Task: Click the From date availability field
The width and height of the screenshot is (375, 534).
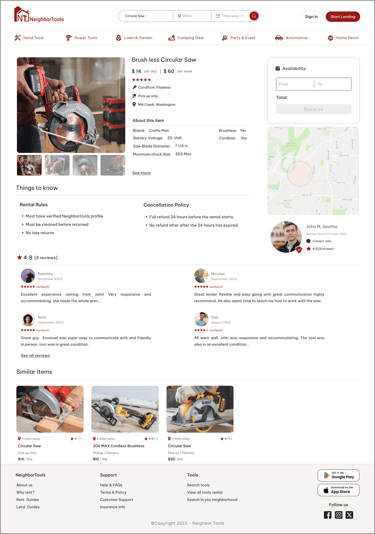Action: [295, 84]
